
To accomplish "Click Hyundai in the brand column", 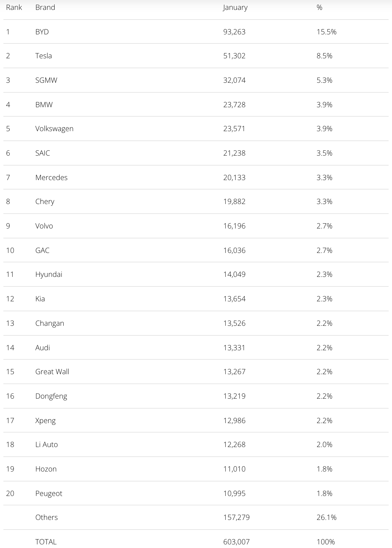I will [x=49, y=275].
